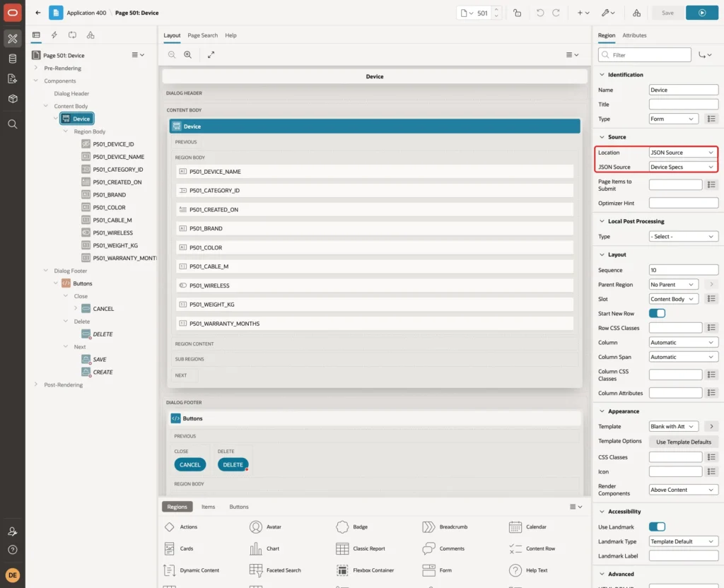Viewport: 724px width, 588px height.
Task: Select P501_BRAND item in layout
Action: [x=375, y=228]
